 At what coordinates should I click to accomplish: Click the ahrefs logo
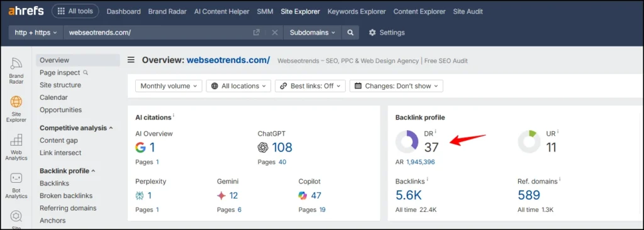(x=26, y=11)
